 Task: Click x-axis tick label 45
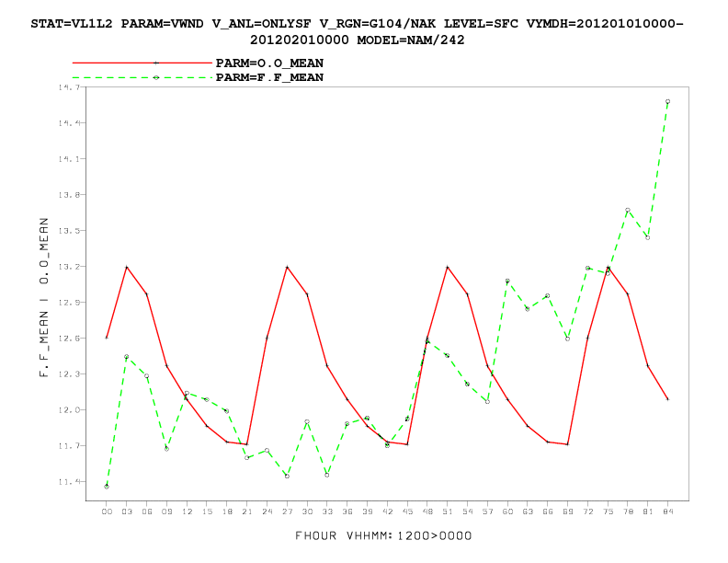407,511
